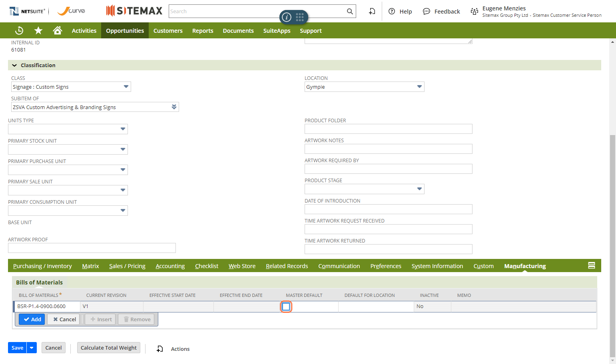The height and width of the screenshot is (364, 616).
Task: Switch to the Sales / Pricing subtab
Action: tap(127, 266)
